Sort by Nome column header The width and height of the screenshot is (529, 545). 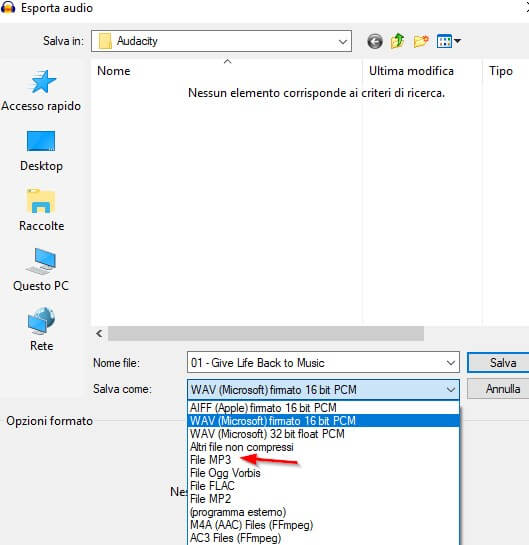coord(227,71)
